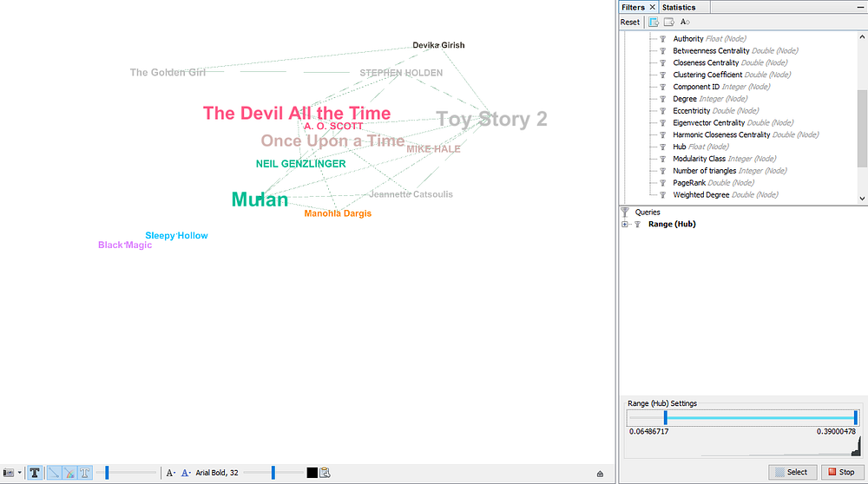Select the Number of triangles filter
This screenshot has height=484, width=868.
click(730, 171)
